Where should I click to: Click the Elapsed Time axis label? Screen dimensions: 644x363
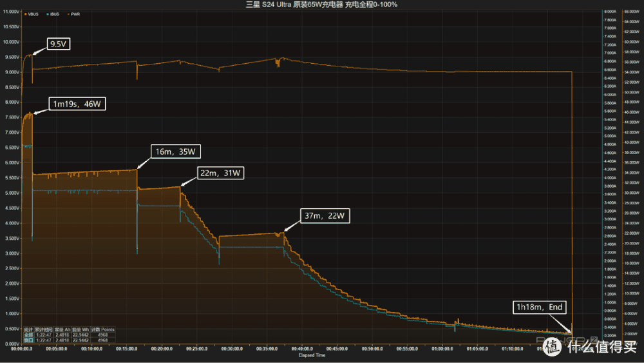coord(312,355)
